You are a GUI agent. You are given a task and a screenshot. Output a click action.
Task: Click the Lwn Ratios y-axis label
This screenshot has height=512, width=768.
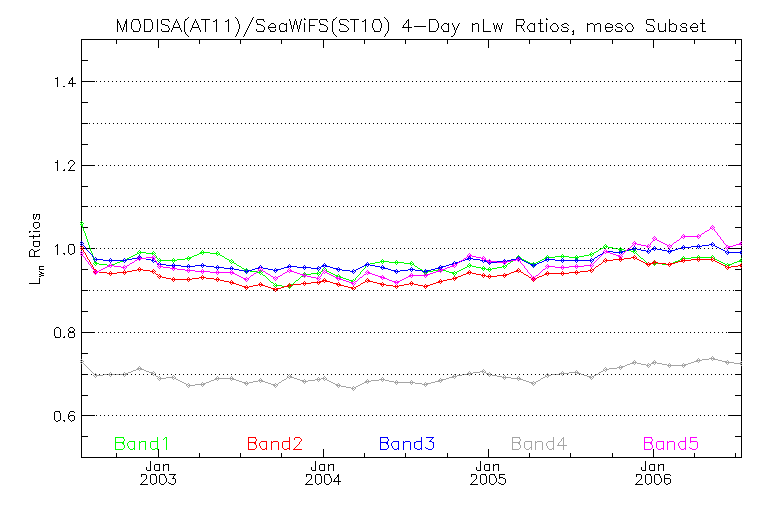[36, 249]
